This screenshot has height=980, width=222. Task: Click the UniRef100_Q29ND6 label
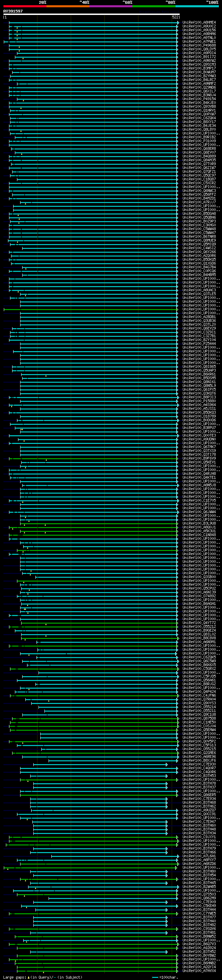(x=199, y=88)
